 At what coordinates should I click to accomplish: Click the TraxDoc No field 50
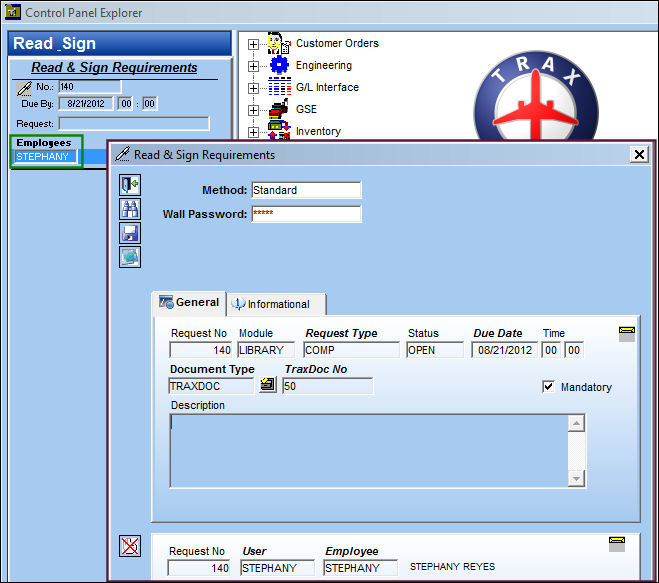(327, 386)
